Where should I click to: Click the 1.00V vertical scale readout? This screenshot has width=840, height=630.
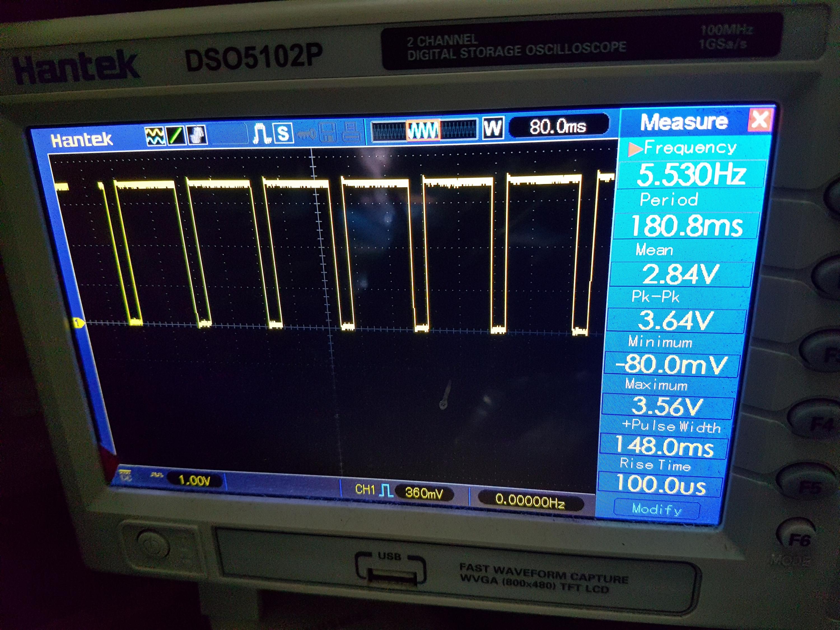click(194, 480)
